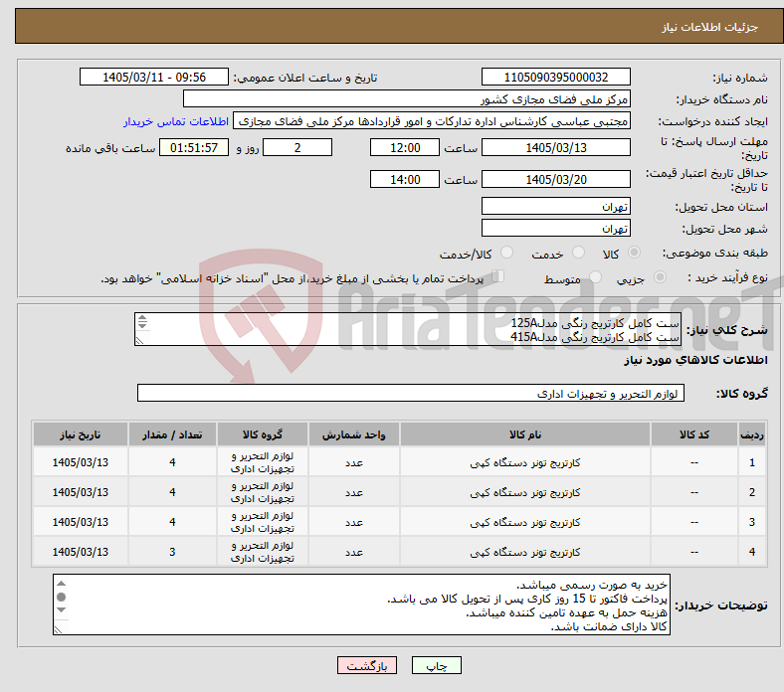The image size is (784, 692).
Task: Click the تعداد / مقدار column header
Action: click(x=172, y=434)
